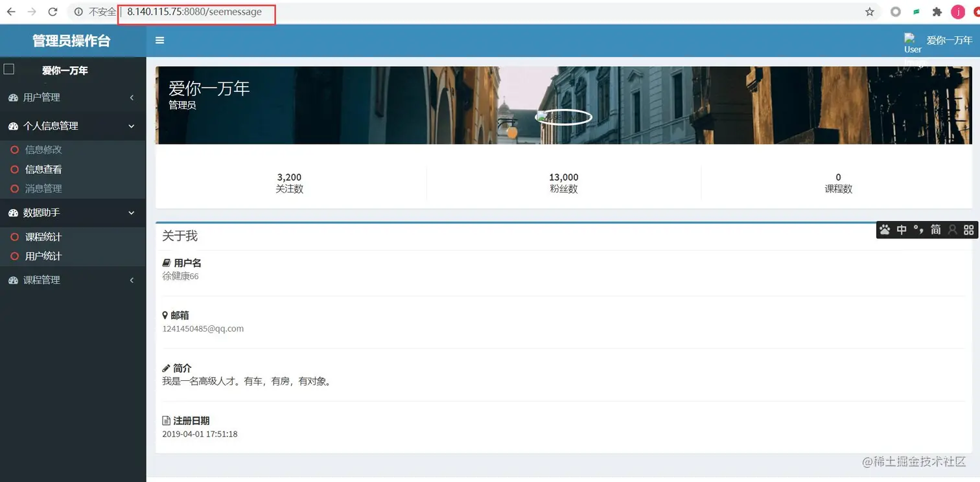Collapse the 数据助手 menu chevron

[132, 212]
